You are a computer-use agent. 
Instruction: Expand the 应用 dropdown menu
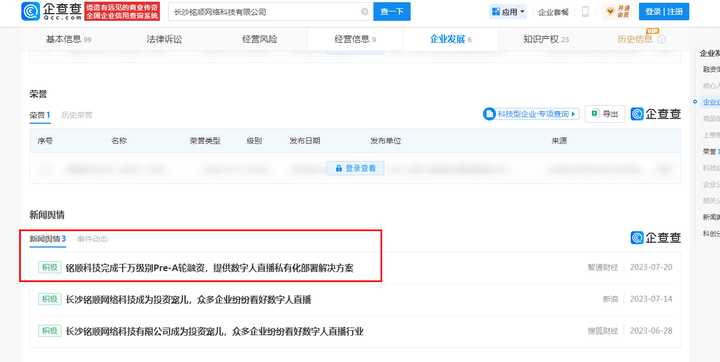tap(522, 12)
